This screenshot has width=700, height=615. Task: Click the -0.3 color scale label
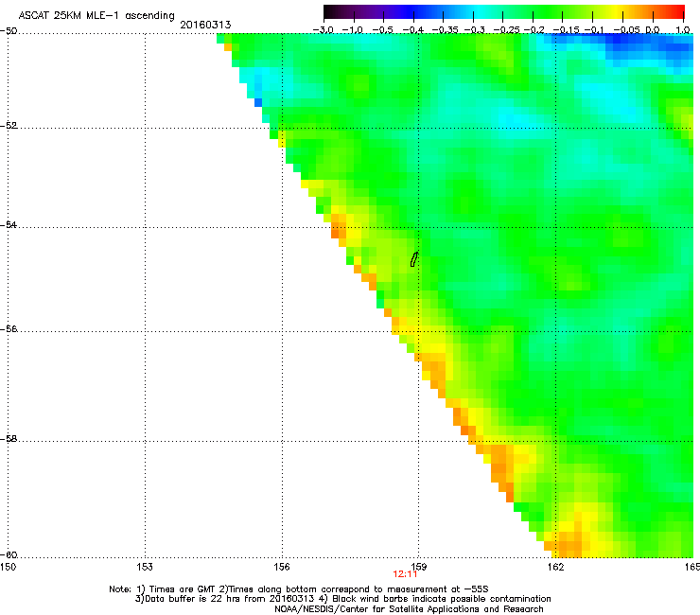[474, 30]
